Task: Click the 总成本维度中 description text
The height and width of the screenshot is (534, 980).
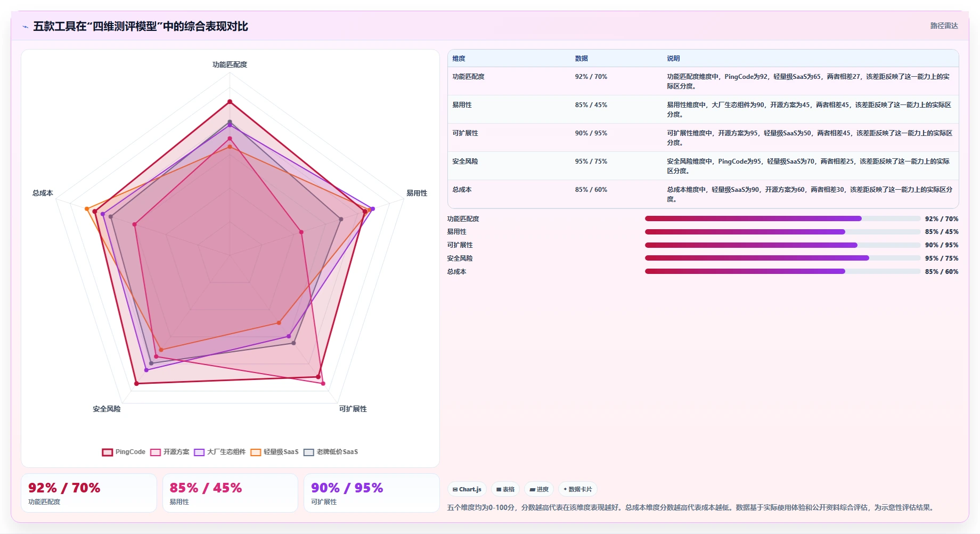Action: point(810,195)
